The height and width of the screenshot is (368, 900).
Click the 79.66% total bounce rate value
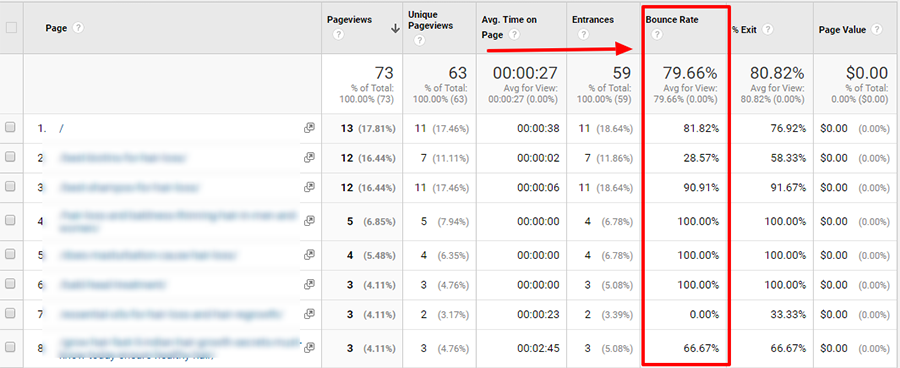690,73
